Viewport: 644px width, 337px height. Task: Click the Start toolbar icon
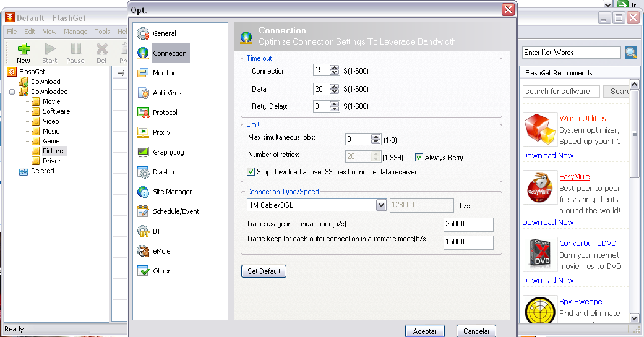(49, 49)
